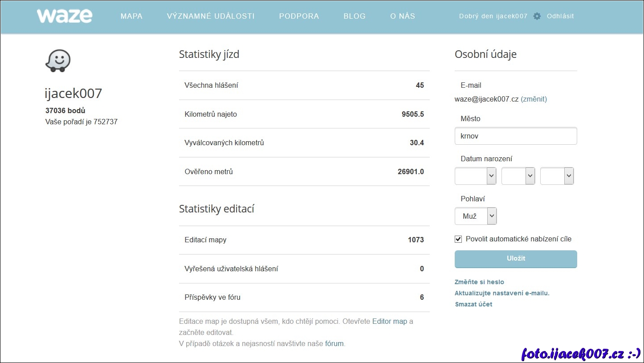Open the middle birth date dropdown
Viewport: 644px width, 363px height.
pos(518,176)
